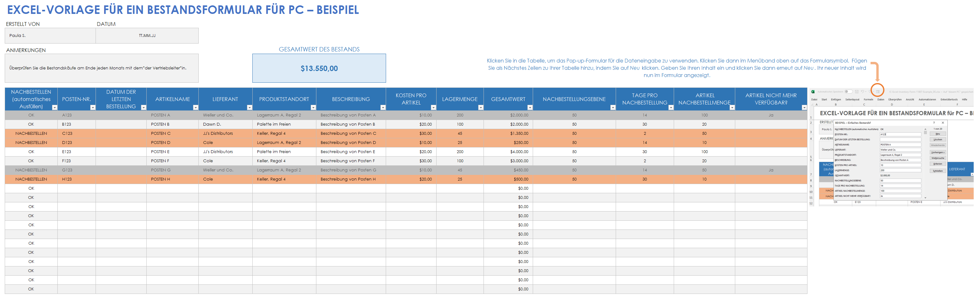This screenshot has height=298, width=980.
Task: Open the ARTIKELNAME column filter dropdown
Action: point(196,108)
